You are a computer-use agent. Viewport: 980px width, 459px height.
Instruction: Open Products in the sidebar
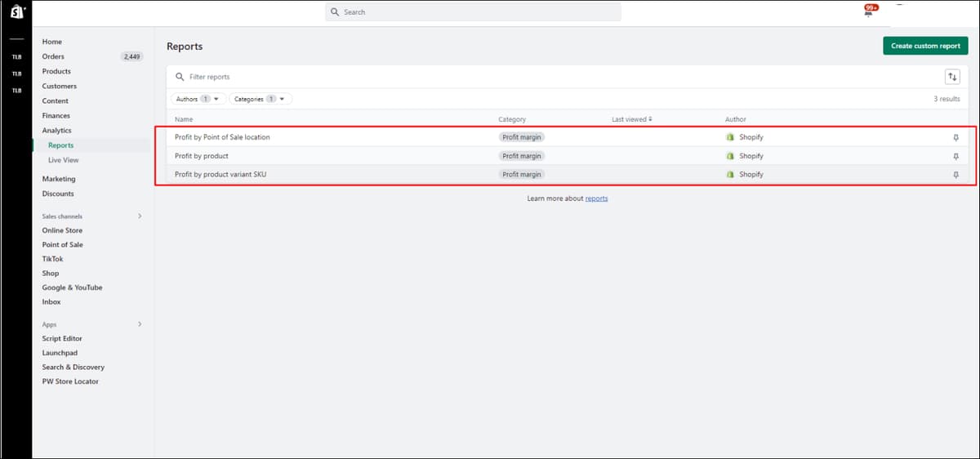pyautogui.click(x=56, y=71)
